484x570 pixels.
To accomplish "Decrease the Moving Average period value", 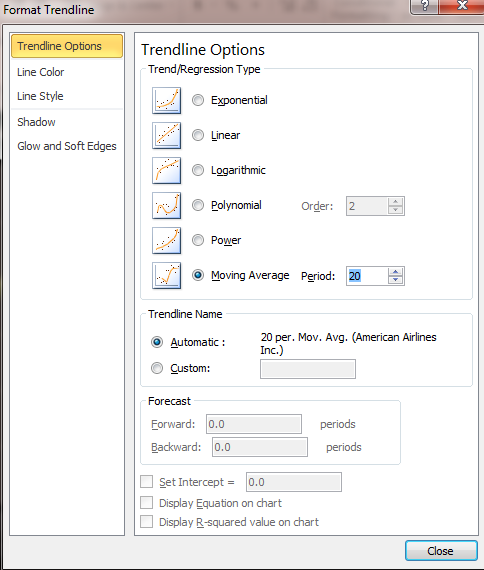I will 395,280.
